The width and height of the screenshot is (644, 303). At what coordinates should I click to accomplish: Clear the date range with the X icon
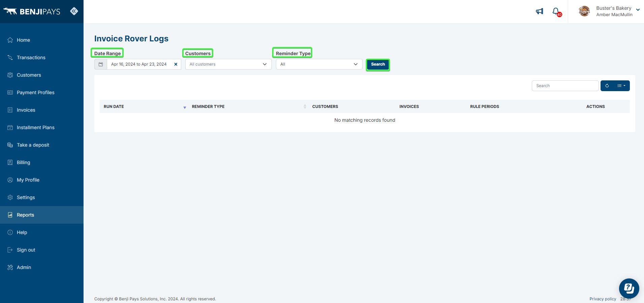coord(176,64)
